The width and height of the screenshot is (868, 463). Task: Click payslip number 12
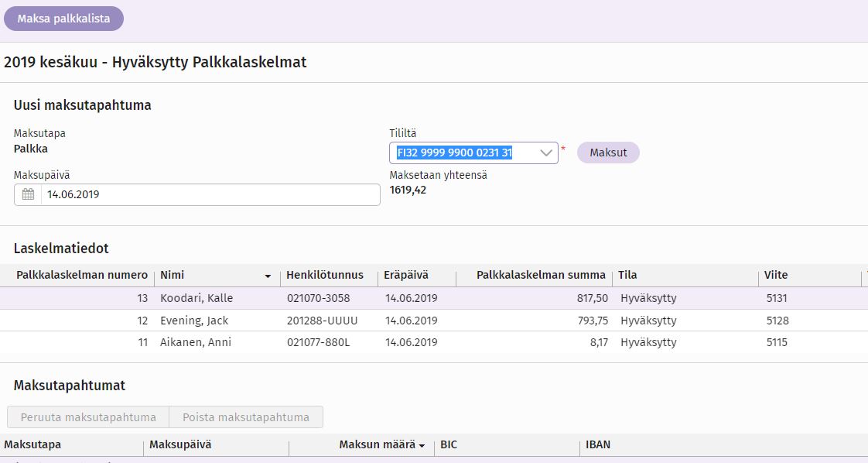(x=142, y=320)
